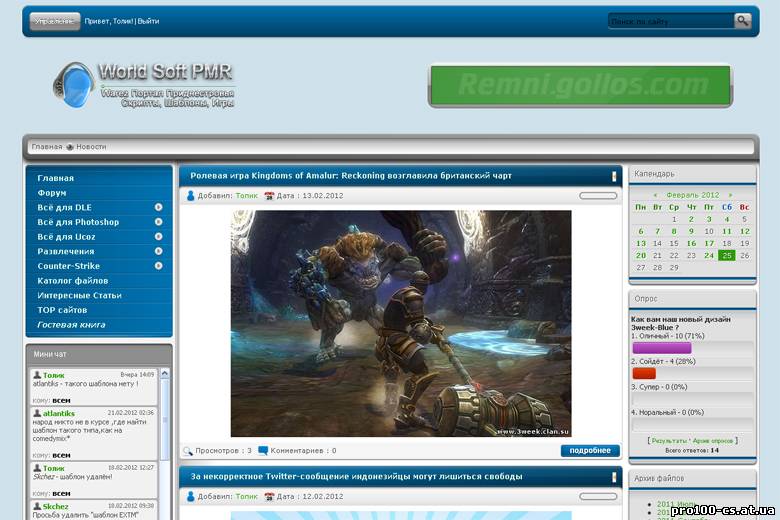Click Результаты poll link
780x520 pixels.
coord(670,441)
